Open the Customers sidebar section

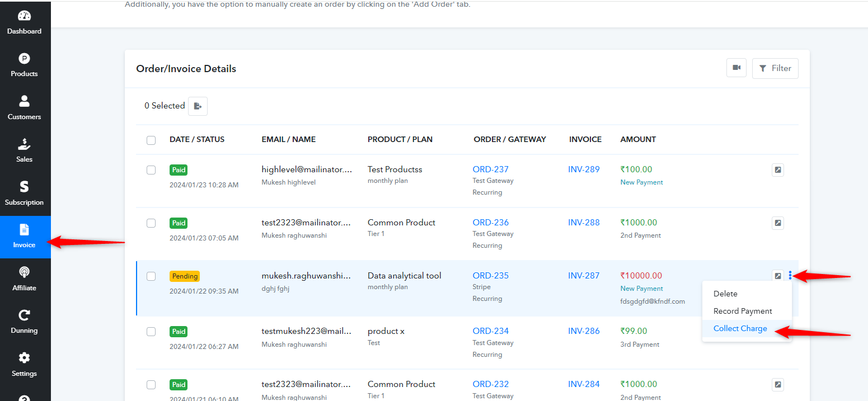click(24, 108)
